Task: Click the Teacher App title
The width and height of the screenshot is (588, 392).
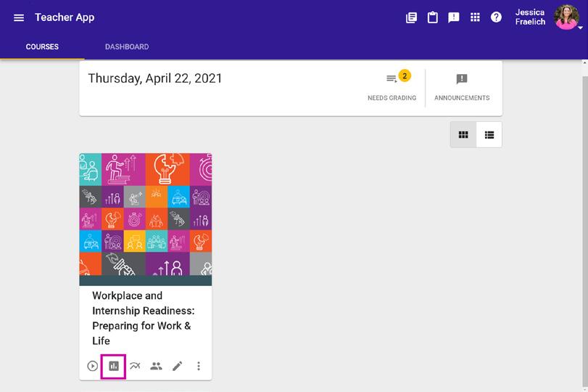Action: 65,17
